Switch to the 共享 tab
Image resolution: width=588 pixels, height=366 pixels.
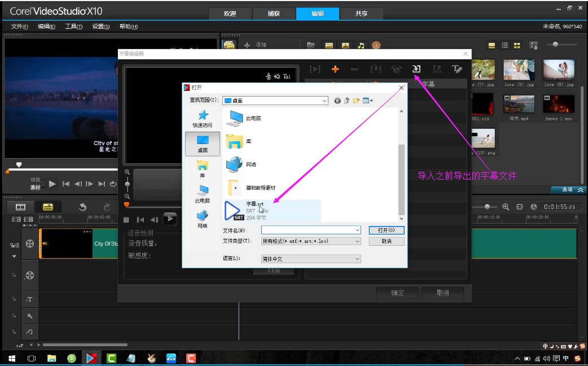point(362,14)
